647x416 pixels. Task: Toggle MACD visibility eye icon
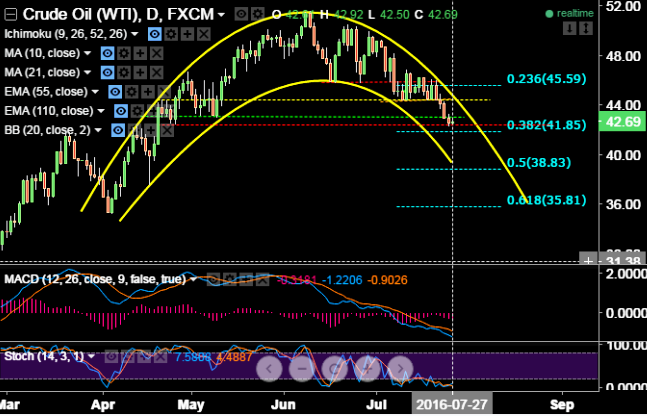213,280
